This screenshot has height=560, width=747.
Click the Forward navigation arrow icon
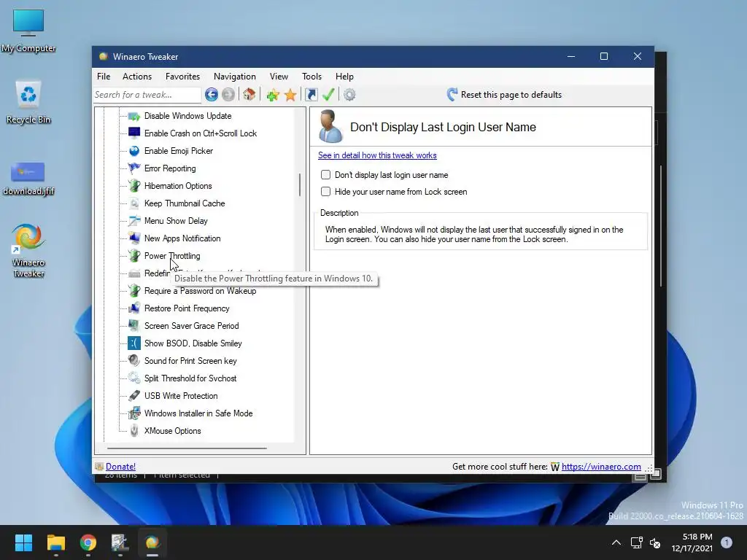228,95
